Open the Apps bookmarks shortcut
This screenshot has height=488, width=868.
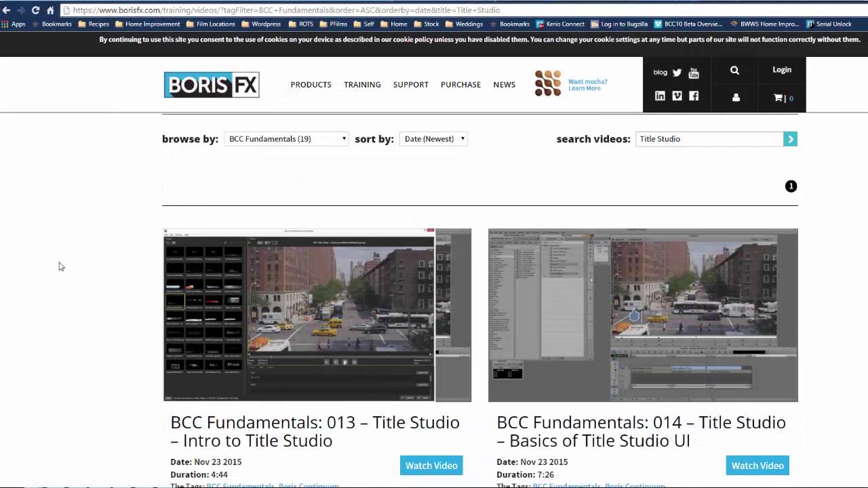pyautogui.click(x=14, y=24)
